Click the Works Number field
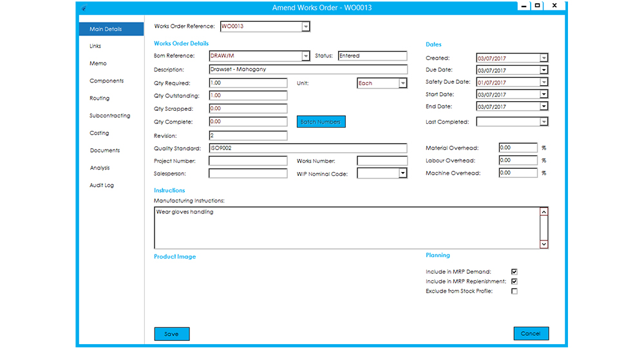This screenshot has height=348, width=644. (382, 161)
